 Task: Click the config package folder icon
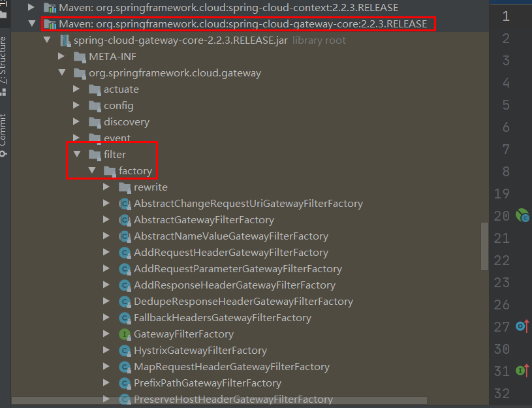pyautogui.click(x=95, y=106)
